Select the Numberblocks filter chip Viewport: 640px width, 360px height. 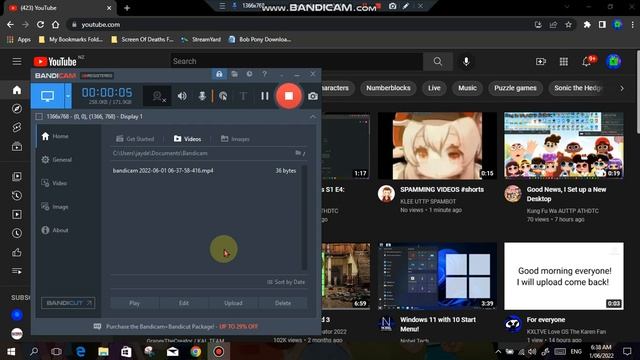388,88
